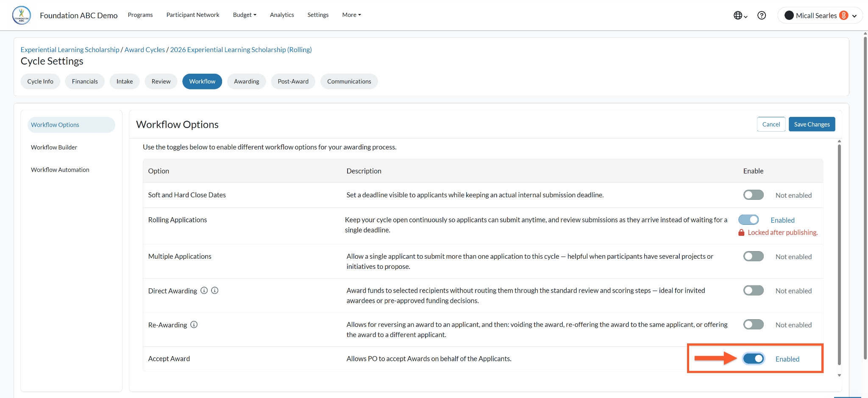
Task: Open the Budget dropdown menu
Action: pyautogui.click(x=245, y=15)
